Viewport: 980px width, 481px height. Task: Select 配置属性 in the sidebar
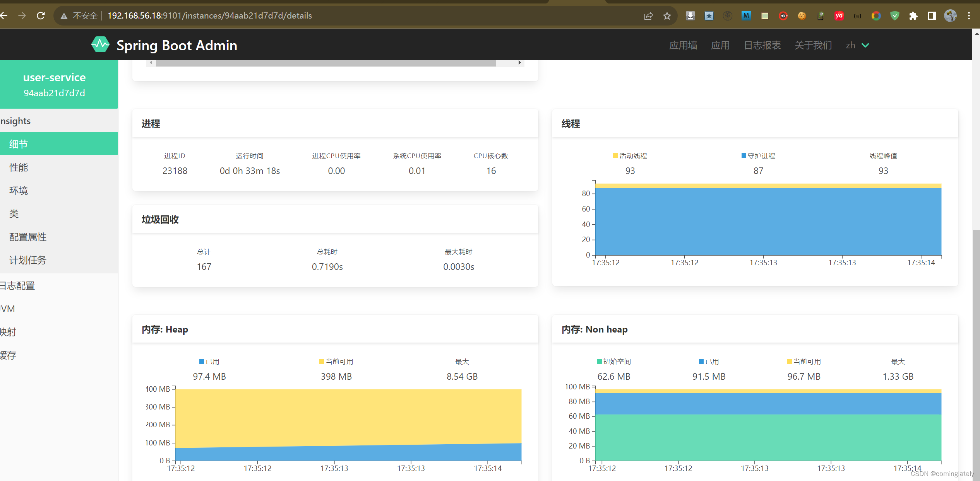tap(59, 237)
